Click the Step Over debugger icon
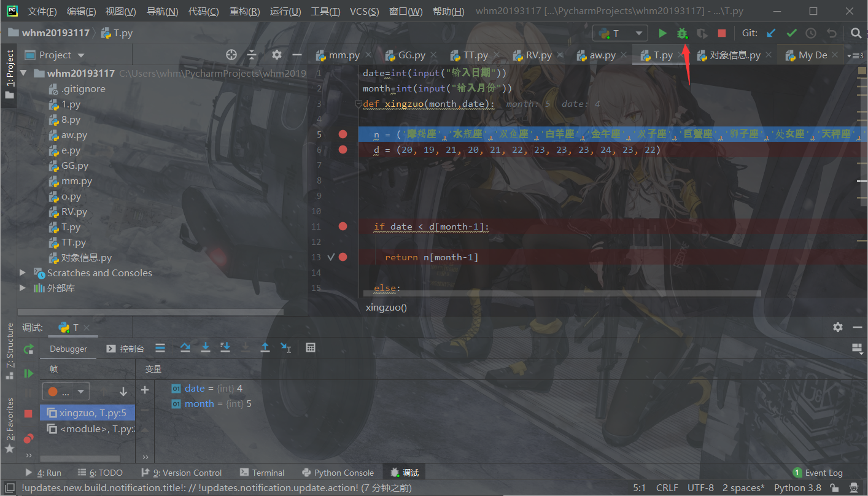 [x=185, y=348]
